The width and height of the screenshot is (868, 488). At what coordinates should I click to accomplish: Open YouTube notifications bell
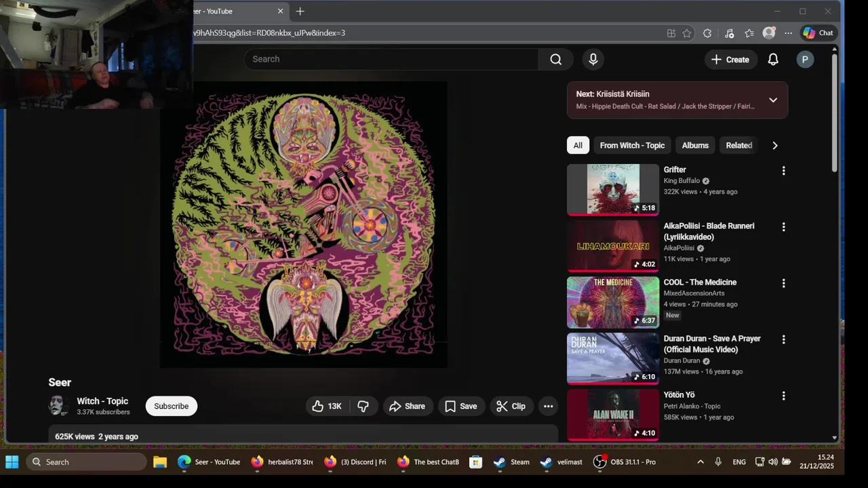(x=773, y=60)
